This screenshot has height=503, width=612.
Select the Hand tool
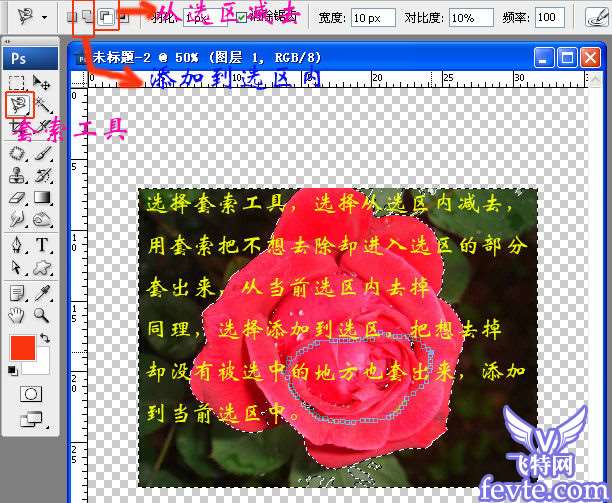17,315
